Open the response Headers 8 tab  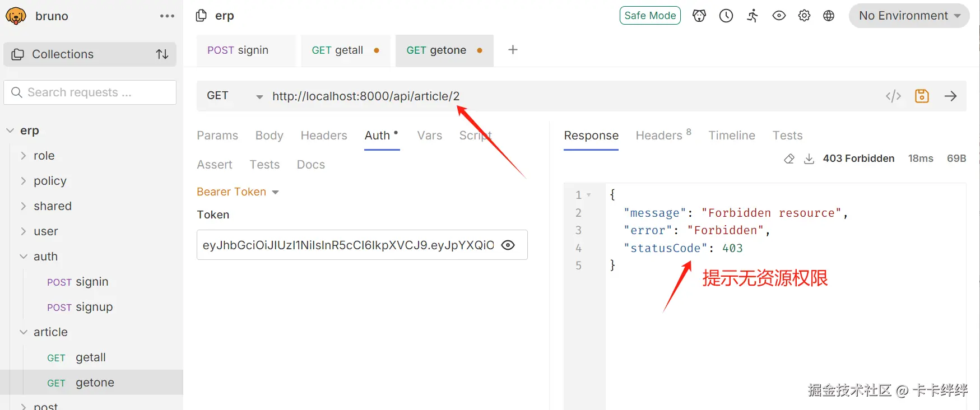pyautogui.click(x=663, y=136)
